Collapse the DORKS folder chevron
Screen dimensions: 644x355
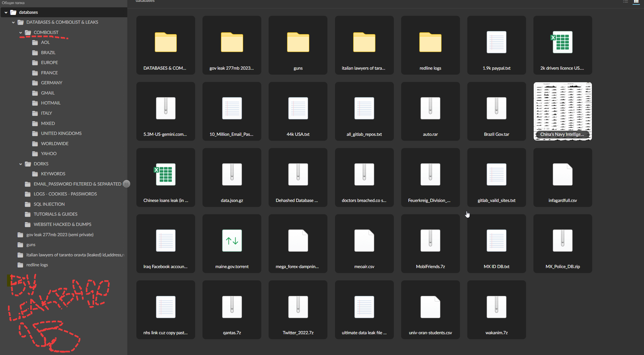pyautogui.click(x=20, y=164)
